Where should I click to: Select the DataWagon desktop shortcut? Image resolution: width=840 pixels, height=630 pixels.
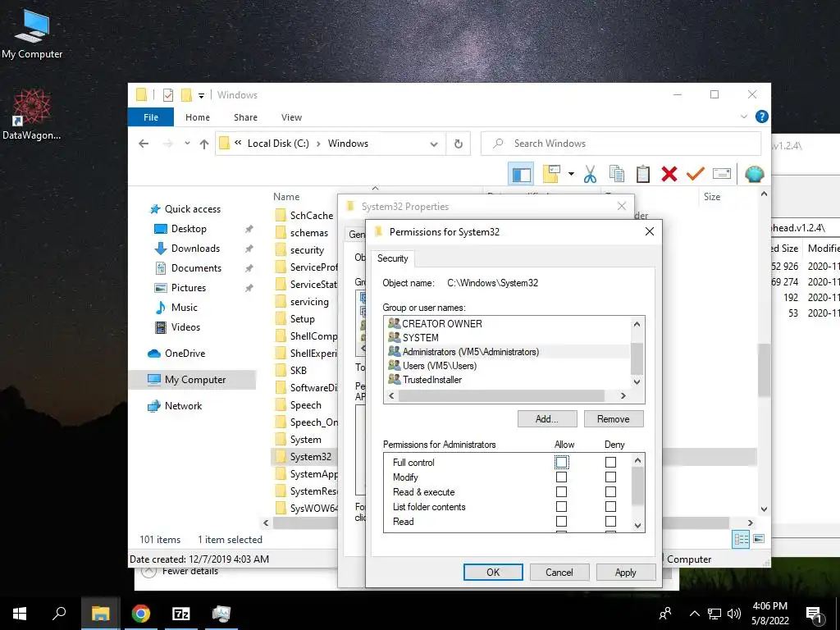pos(32,115)
